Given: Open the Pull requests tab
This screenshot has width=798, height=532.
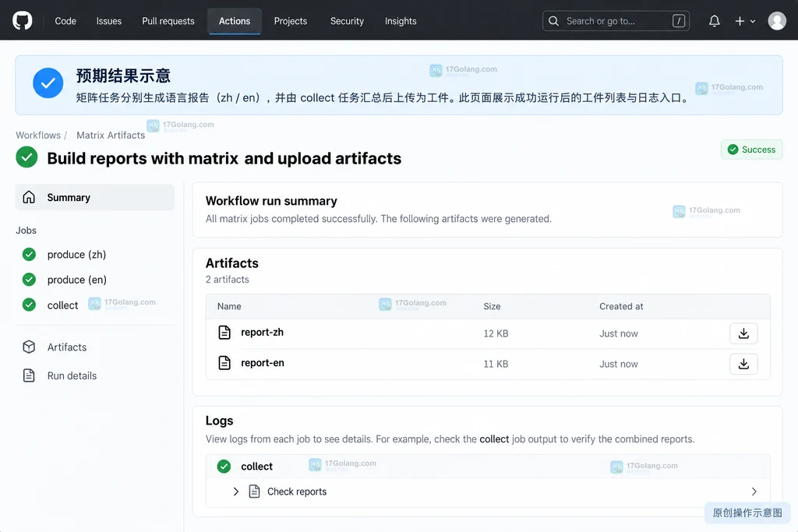Looking at the screenshot, I should [168, 21].
